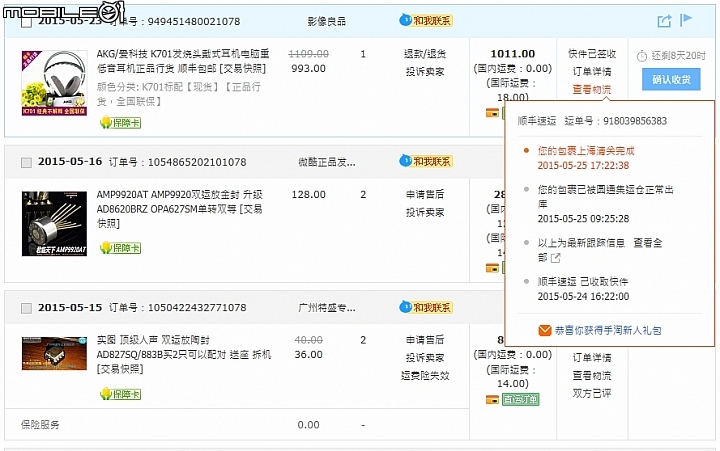This screenshot has width=720, height=451.
Task: Click 和我联系 chat badge for 微酷正品发
Action: [426, 161]
